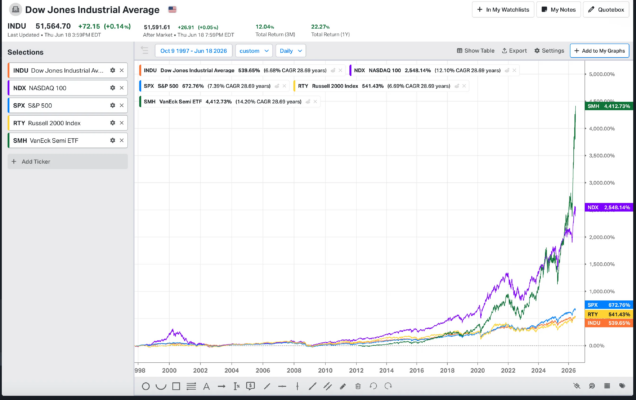Open the custom range dropdown
The width and height of the screenshot is (636, 400).
coord(254,51)
